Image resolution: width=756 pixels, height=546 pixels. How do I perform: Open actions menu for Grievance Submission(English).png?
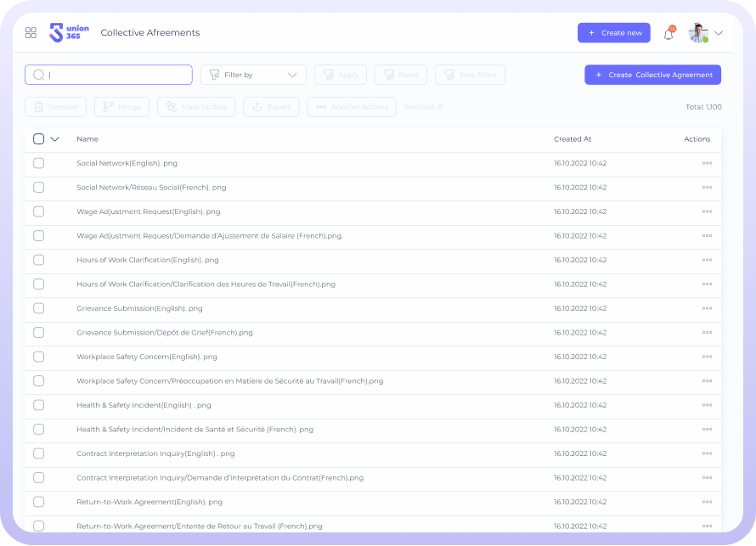coord(707,308)
